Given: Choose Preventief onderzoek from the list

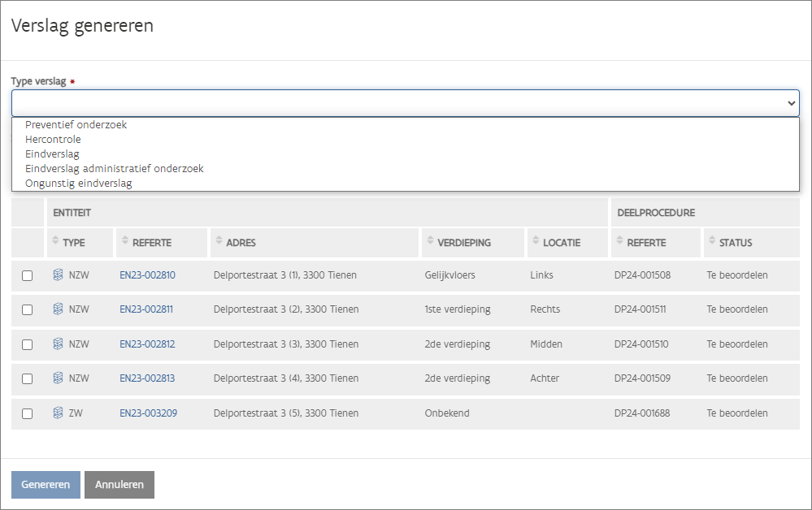Looking at the screenshot, I should coord(76,125).
